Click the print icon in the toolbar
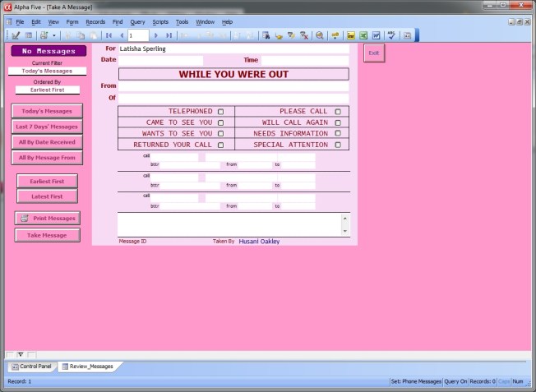Screen dimensions: 536x392 click(42, 35)
